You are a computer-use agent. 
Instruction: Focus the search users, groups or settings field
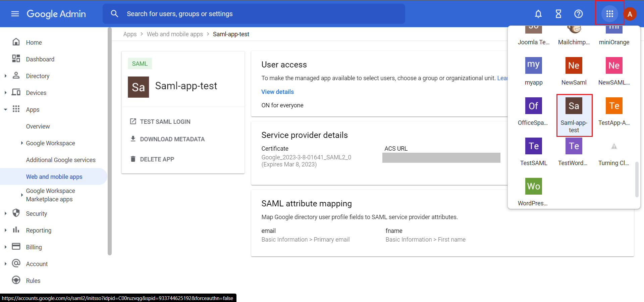point(254,14)
